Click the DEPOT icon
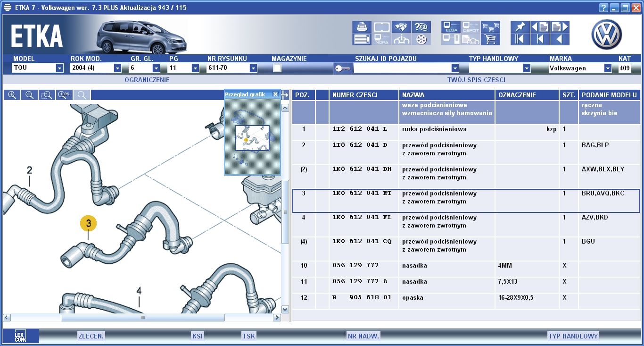This screenshot has height=346, width=644. [471, 27]
